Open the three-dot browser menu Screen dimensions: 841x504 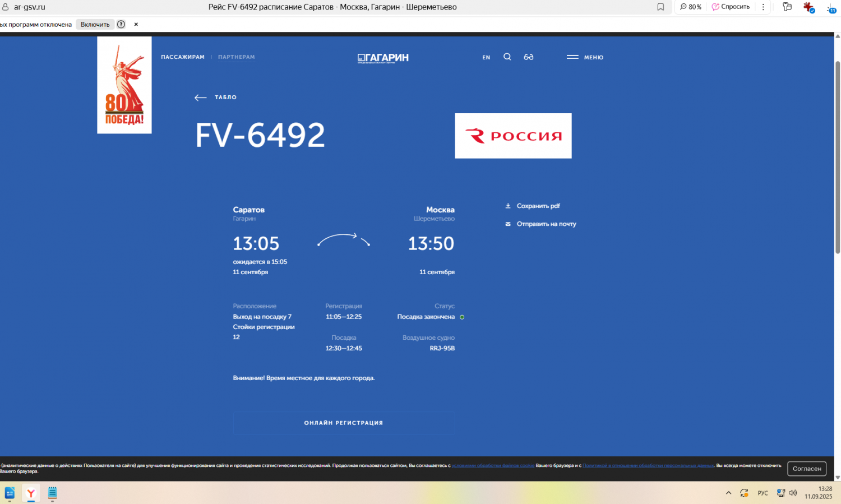[x=763, y=7]
